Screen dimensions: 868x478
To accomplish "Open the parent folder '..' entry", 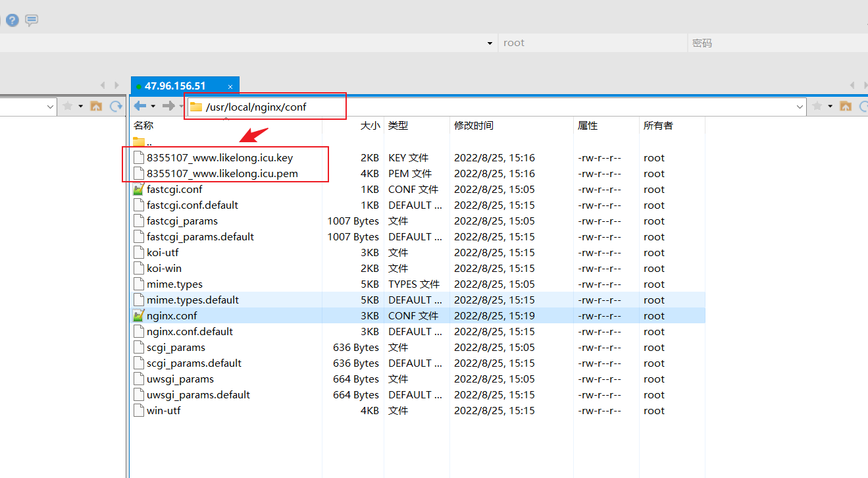I will [143, 142].
